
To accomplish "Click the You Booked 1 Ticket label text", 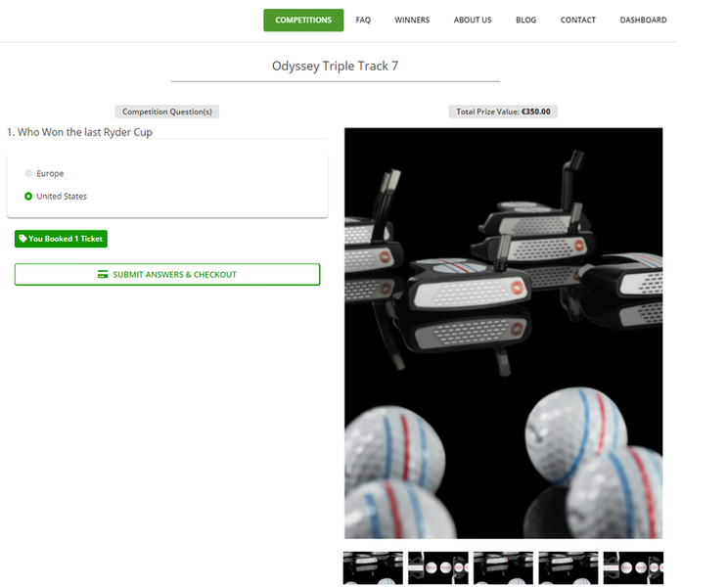I will pos(67,239).
